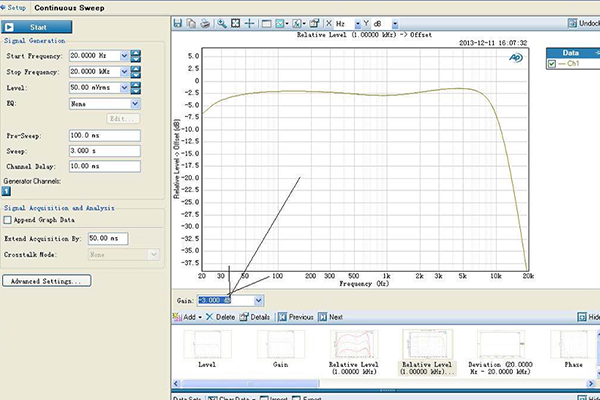Enable Append Graph Data checkbox
Image resolution: width=600 pixels, height=400 pixels.
pyautogui.click(x=8, y=219)
